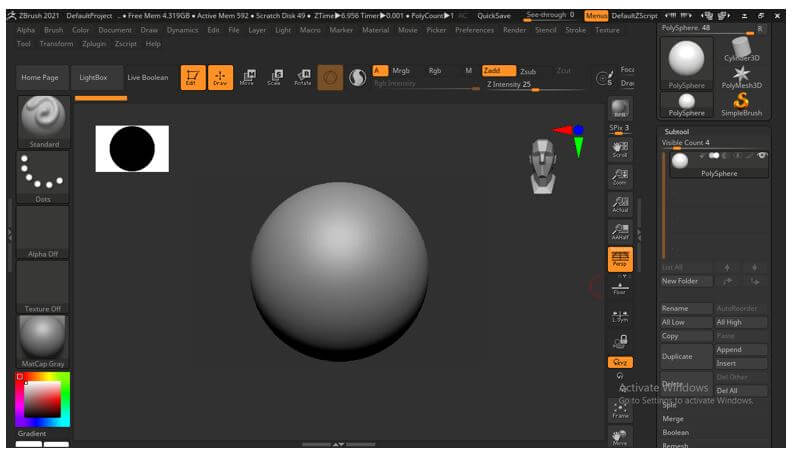Click QuickSave
Screen dimensions: 811x457
tap(494, 16)
